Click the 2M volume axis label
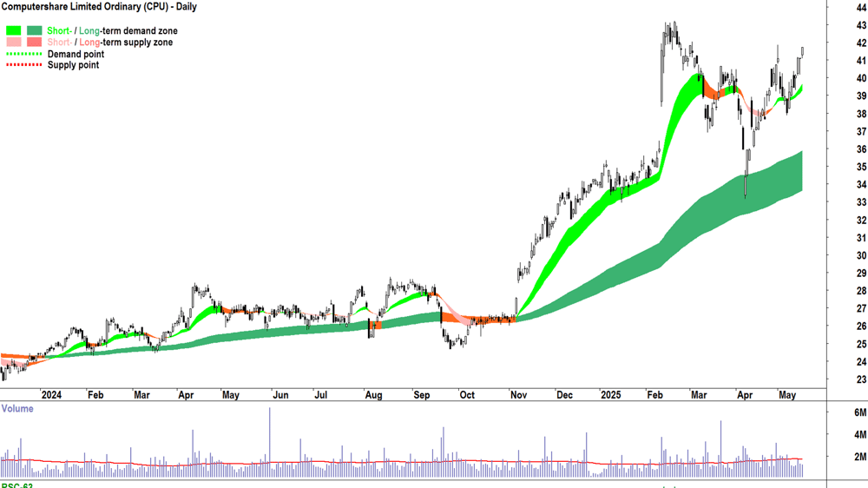The height and width of the screenshot is (488, 868). (860, 457)
